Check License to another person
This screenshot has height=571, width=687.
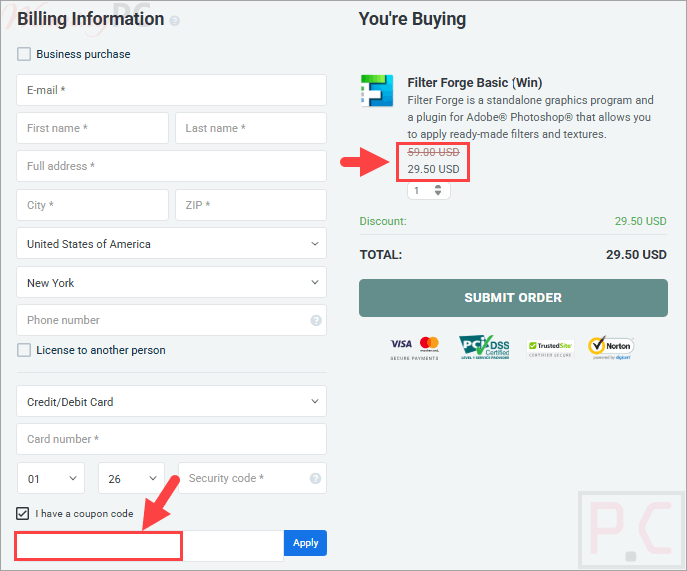click(24, 350)
